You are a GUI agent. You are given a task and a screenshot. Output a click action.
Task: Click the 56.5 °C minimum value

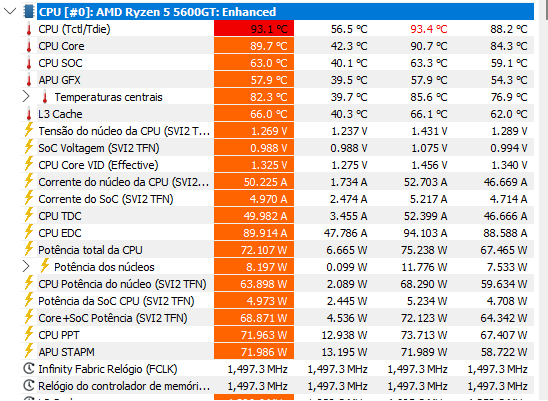[x=349, y=29]
